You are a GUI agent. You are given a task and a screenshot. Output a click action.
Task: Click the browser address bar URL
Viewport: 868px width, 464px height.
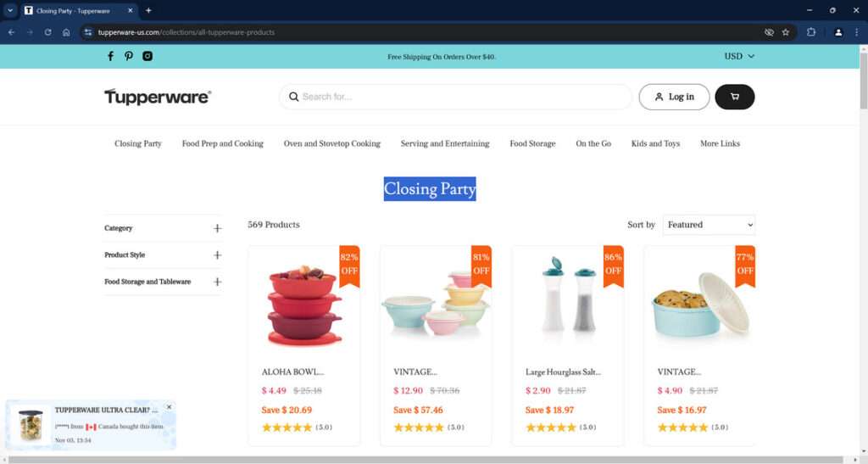point(186,32)
